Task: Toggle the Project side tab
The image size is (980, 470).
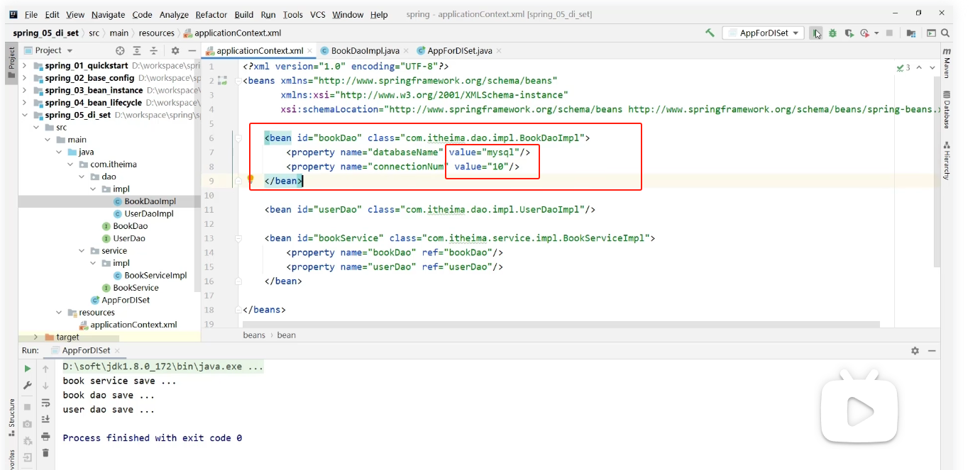Action: click(x=11, y=63)
